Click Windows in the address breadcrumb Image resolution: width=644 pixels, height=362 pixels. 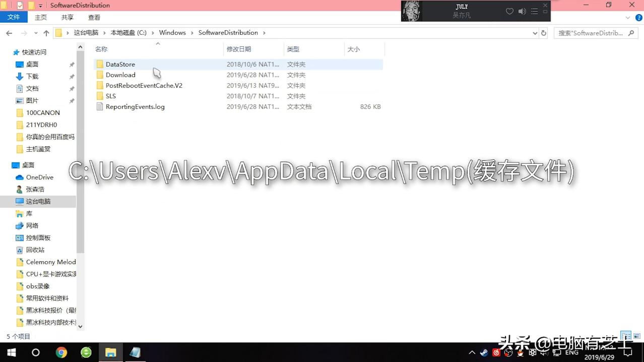[172, 33]
